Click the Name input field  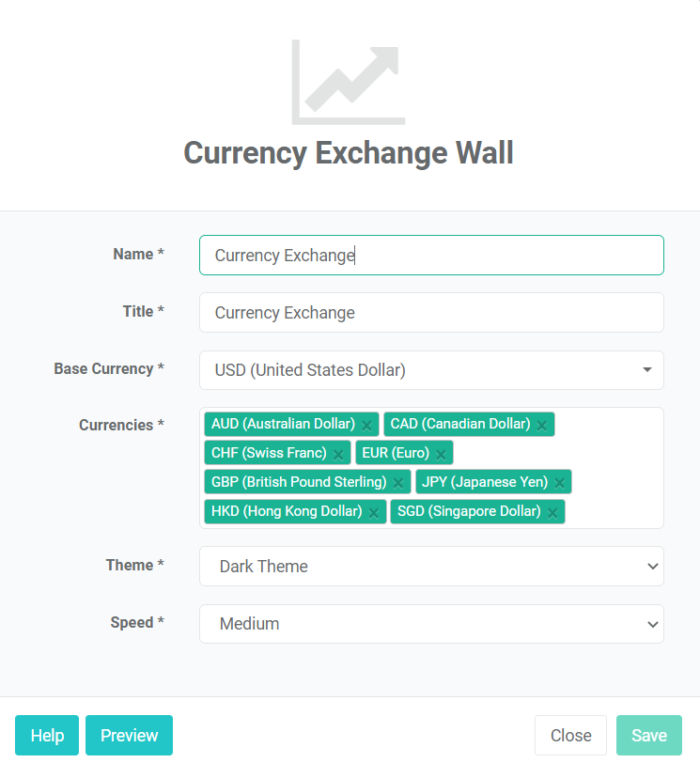(431, 256)
